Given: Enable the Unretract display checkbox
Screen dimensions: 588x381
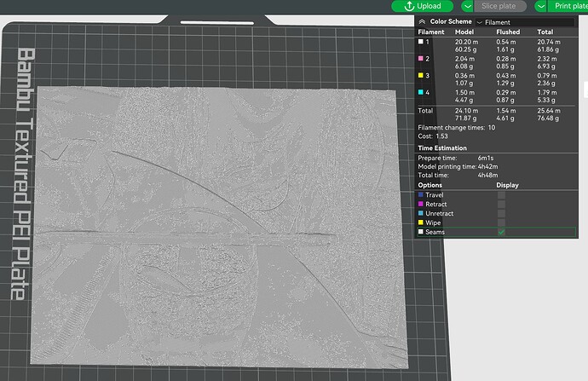Looking at the screenshot, I should point(501,213).
